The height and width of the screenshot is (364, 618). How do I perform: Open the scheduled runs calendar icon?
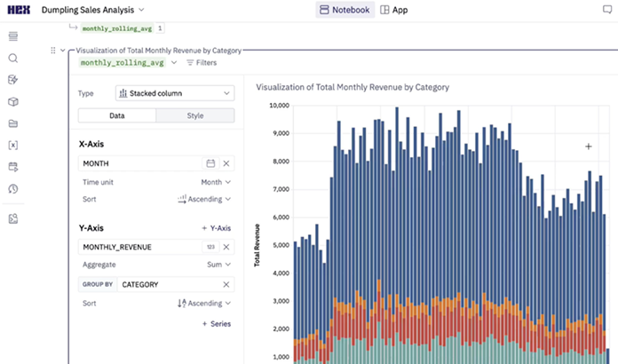tap(13, 166)
